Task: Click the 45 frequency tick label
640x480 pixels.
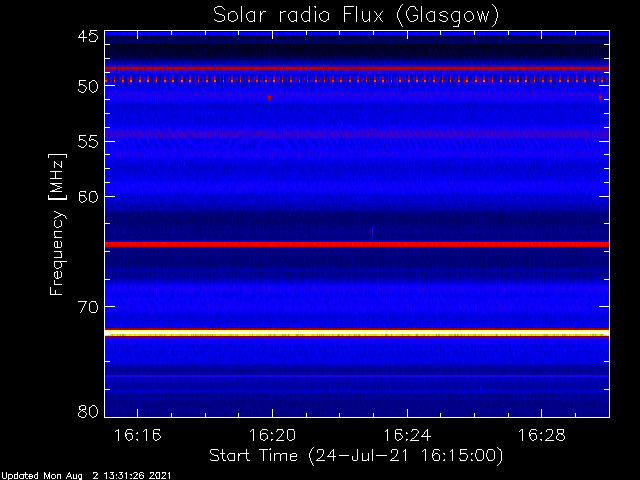Action: (88, 36)
